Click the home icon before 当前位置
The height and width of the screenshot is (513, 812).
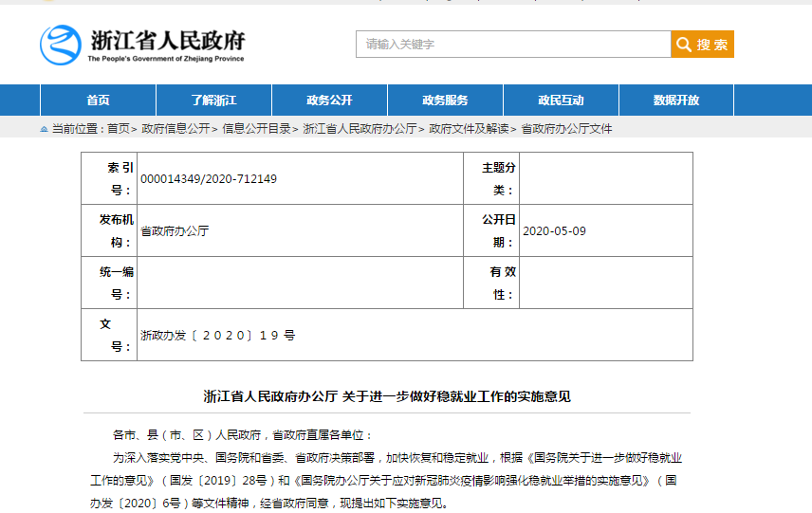[44, 129]
